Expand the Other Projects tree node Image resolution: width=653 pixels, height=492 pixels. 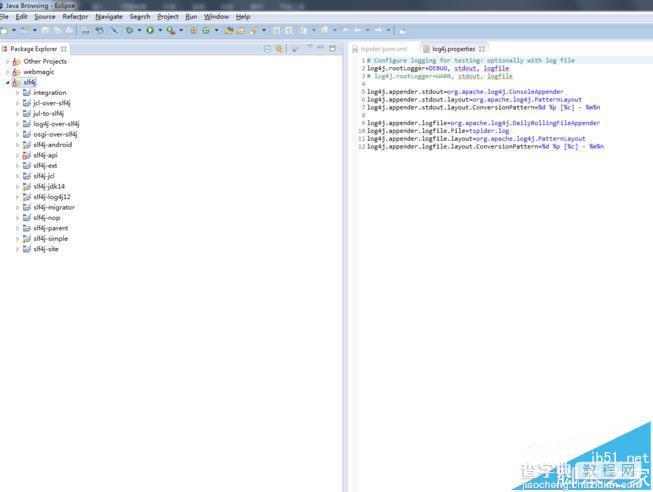click(x=7, y=62)
